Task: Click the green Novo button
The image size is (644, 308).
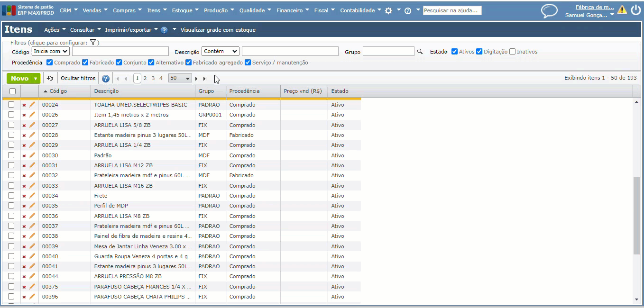Action: tap(23, 78)
